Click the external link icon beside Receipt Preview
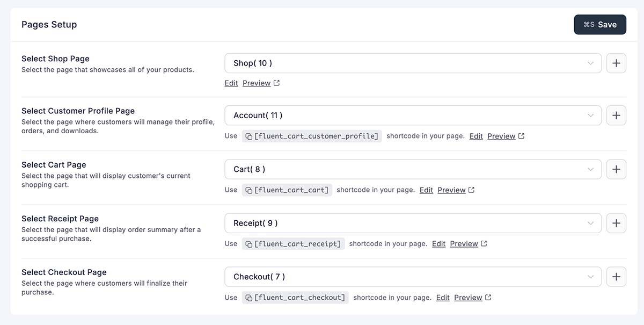 pos(483,243)
